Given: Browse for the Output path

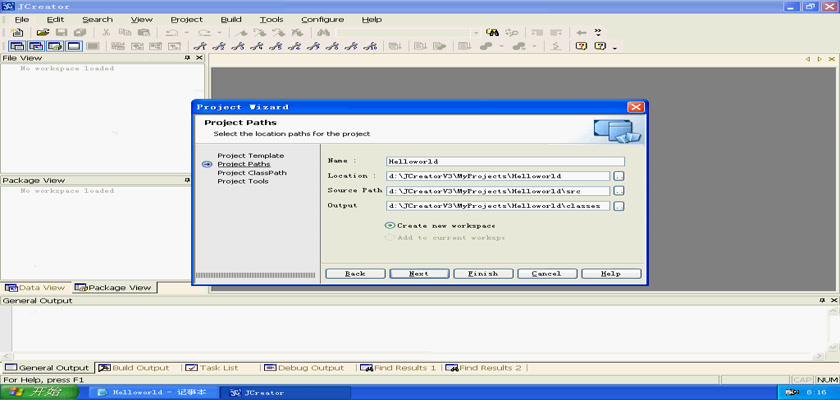Looking at the screenshot, I should click(x=619, y=206).
